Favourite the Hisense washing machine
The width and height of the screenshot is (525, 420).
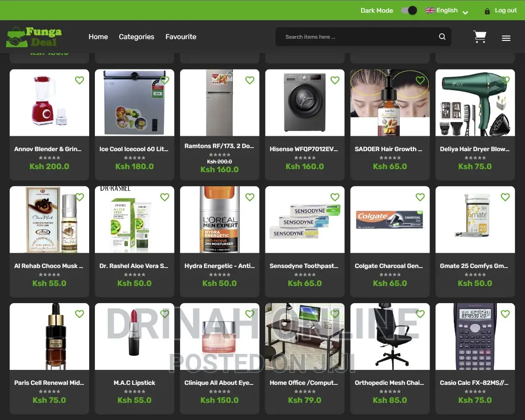pyautogui.click(x=335, y=80)
